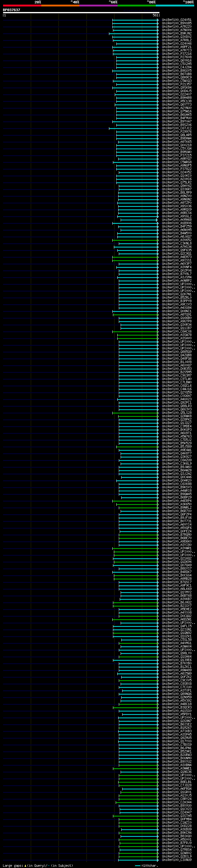197x868 pixels.
Task: Select the UniRef100_Q6YTT3 label
Action: 177,104
